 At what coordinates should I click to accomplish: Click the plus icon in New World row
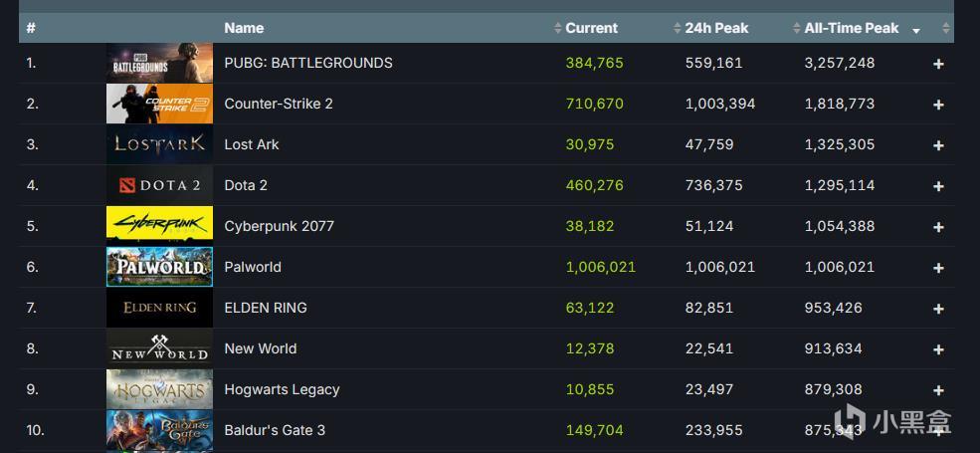[938, 349]
